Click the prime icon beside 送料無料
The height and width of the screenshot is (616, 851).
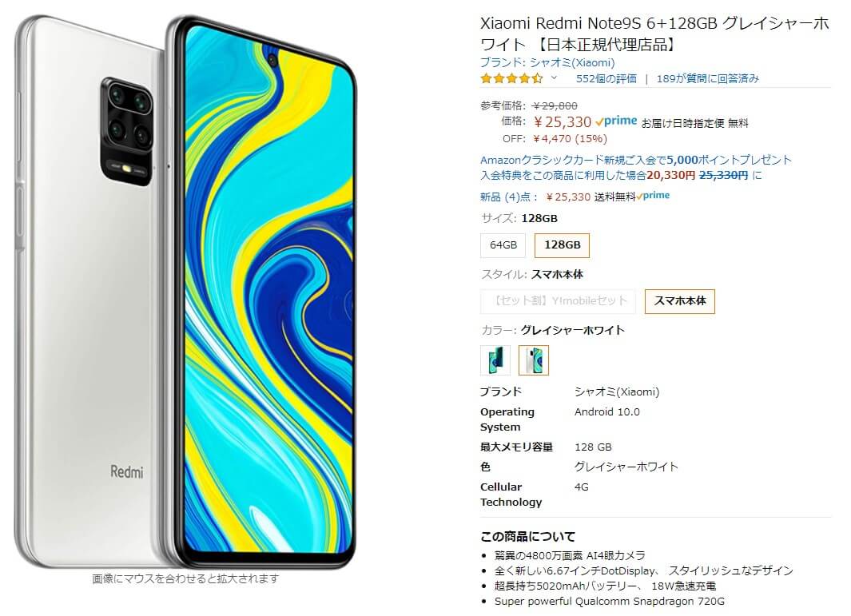tap(653, 196)
